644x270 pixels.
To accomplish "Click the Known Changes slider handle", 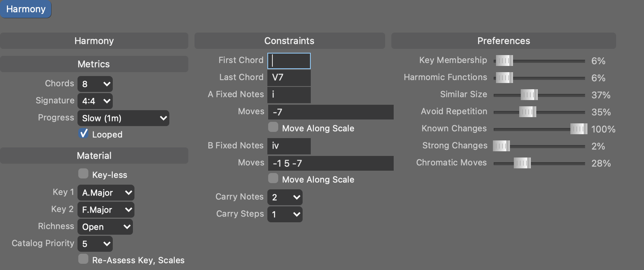I will point(579,129).
